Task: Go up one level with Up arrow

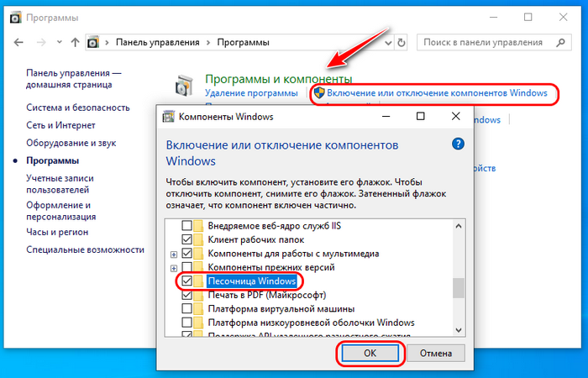Action: click(75, 42)
